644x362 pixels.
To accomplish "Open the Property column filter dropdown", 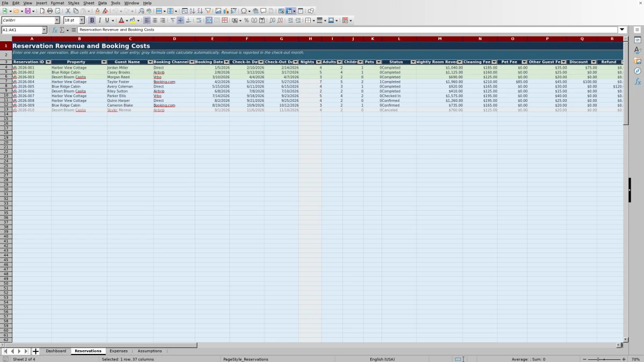I will point(104,62).
